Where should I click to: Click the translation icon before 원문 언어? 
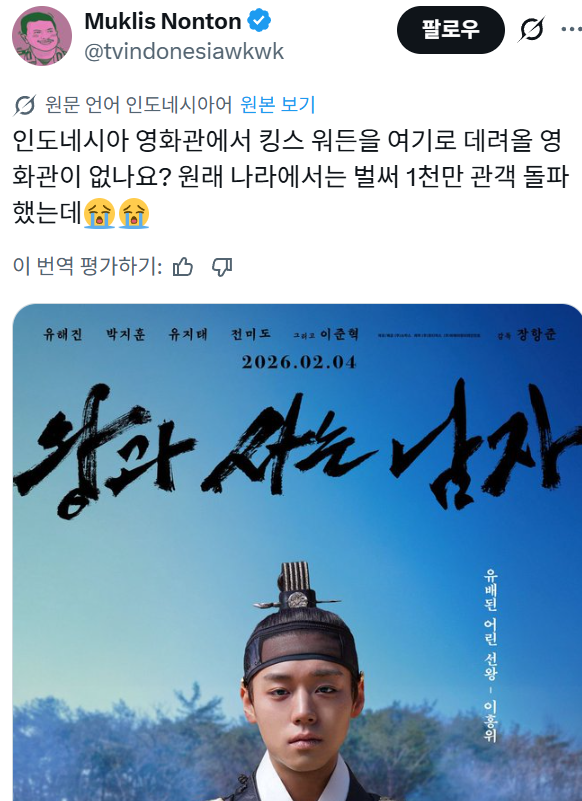[25, 105]
